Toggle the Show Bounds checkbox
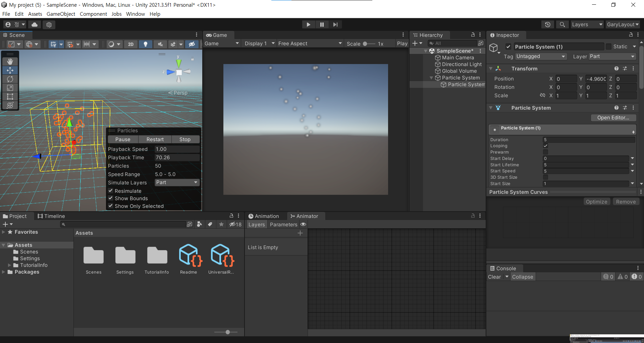644x343 pixels. coord(110,198)
